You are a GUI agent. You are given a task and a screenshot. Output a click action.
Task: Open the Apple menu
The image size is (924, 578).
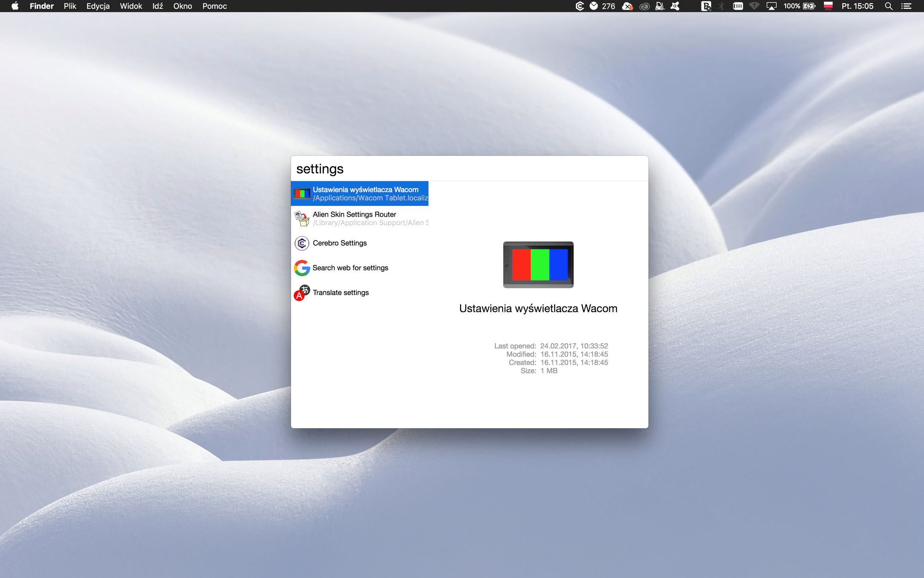(15, 6)
